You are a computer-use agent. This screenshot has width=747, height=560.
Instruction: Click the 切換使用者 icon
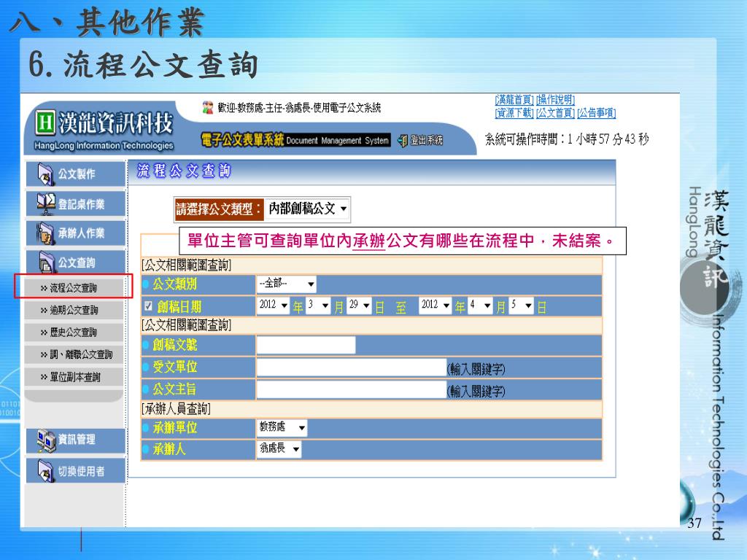click(x=46, y=471)
